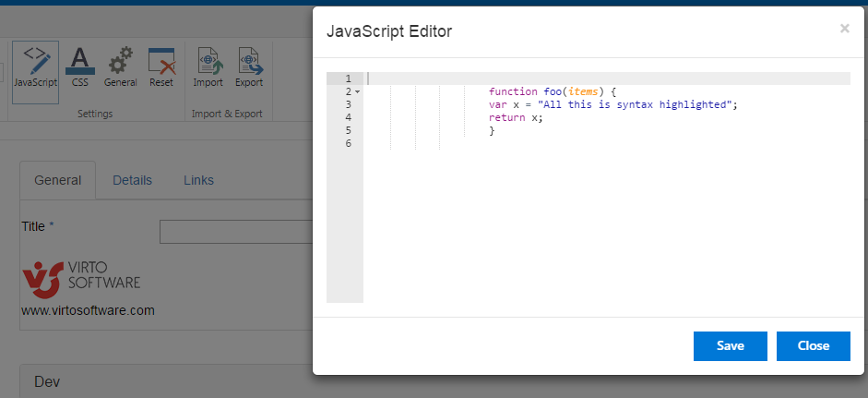
Task: Click the 'return' keyword in line 4
Action: (507, 117)
